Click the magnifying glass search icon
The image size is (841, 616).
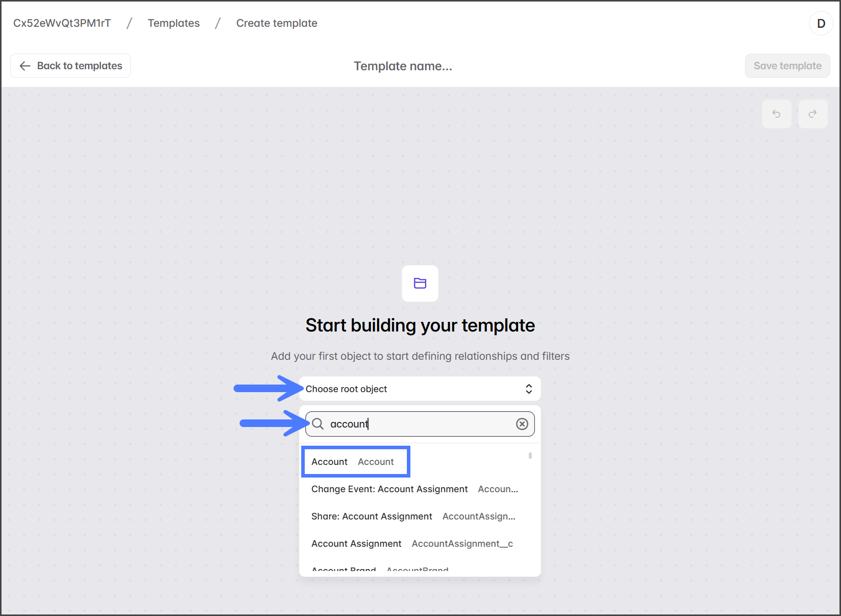pyautogui.click(x=318, y=424)
